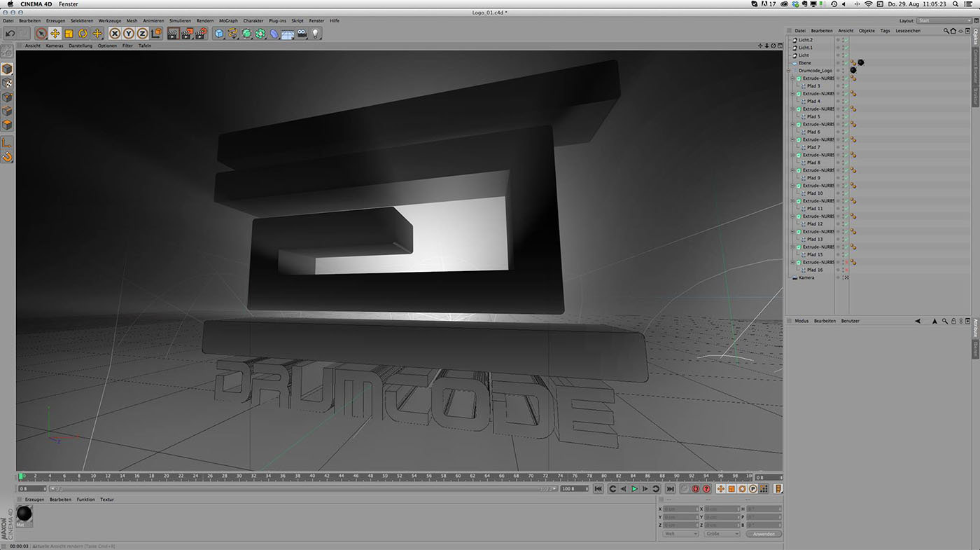Click the Anwenden button
Viewport: 980px width, 550px height.
[764, 534]
